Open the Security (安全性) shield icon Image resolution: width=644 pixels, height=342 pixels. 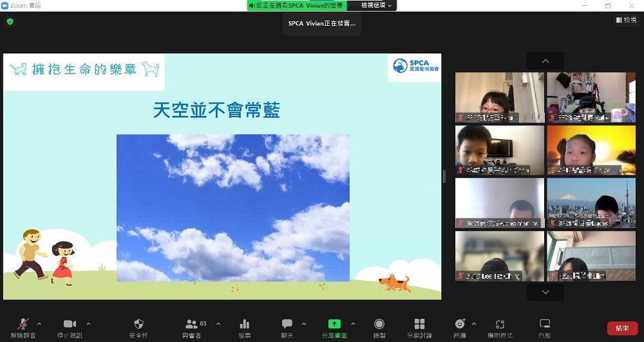coord(138,327)
